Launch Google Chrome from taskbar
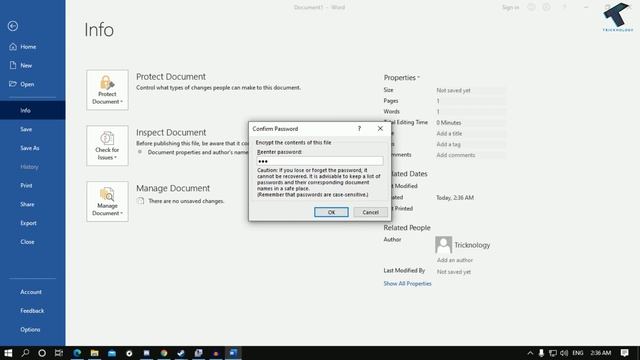640x360 pixels. pyautogui.click(x=164, y=353)
